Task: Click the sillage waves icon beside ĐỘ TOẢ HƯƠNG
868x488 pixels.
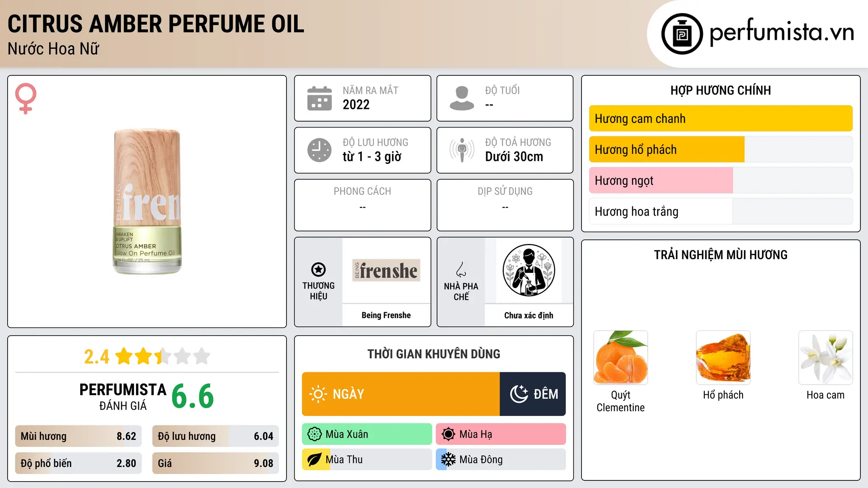Action: [x=462, y=150]
